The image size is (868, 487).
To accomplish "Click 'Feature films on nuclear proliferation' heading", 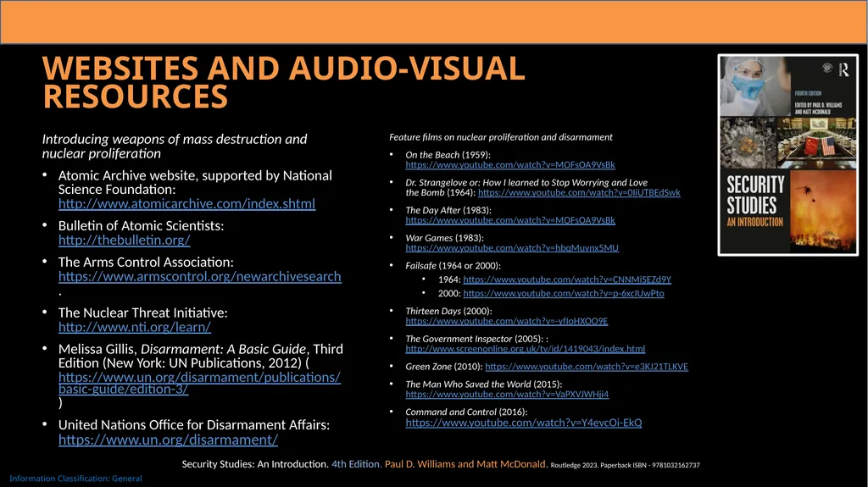I will coord(500,137).
